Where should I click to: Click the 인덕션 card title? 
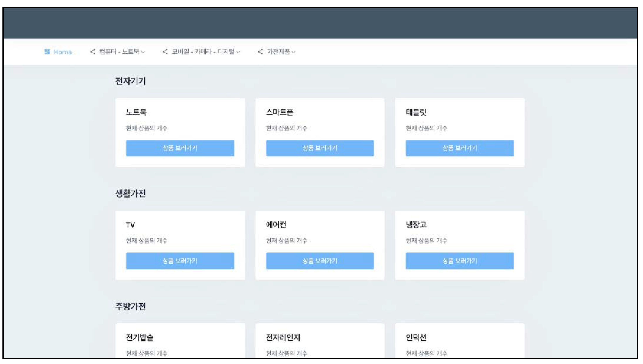pos(416,337)
